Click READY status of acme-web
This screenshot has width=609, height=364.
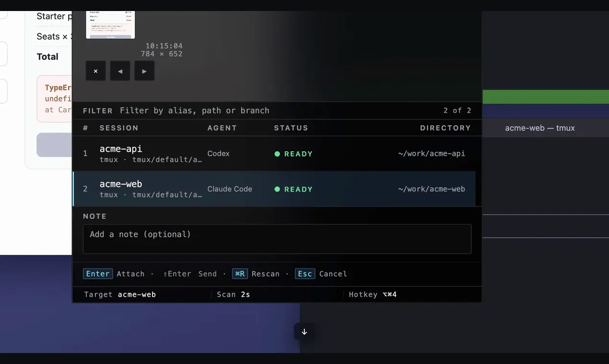coord(293,189)
